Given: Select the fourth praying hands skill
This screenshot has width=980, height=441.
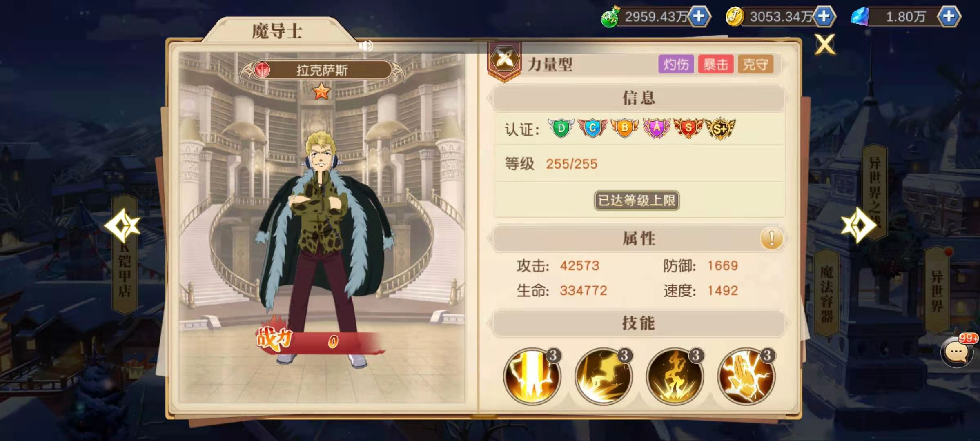Looking at the screenshot, I should [x=746, y=376].
